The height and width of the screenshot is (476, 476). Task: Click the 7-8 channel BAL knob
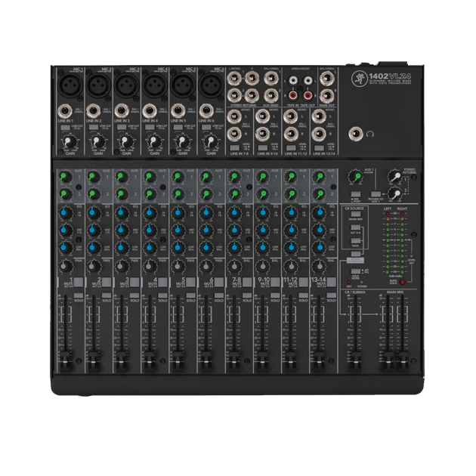point(234,266)
